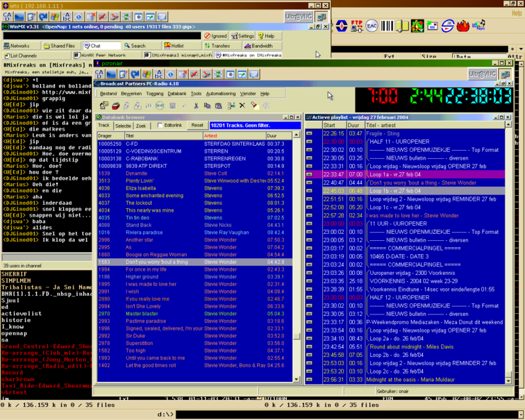Open WinMX Shared Files
Image resolution: width=525 pixels, height=420 pixels.
point(62,46)
